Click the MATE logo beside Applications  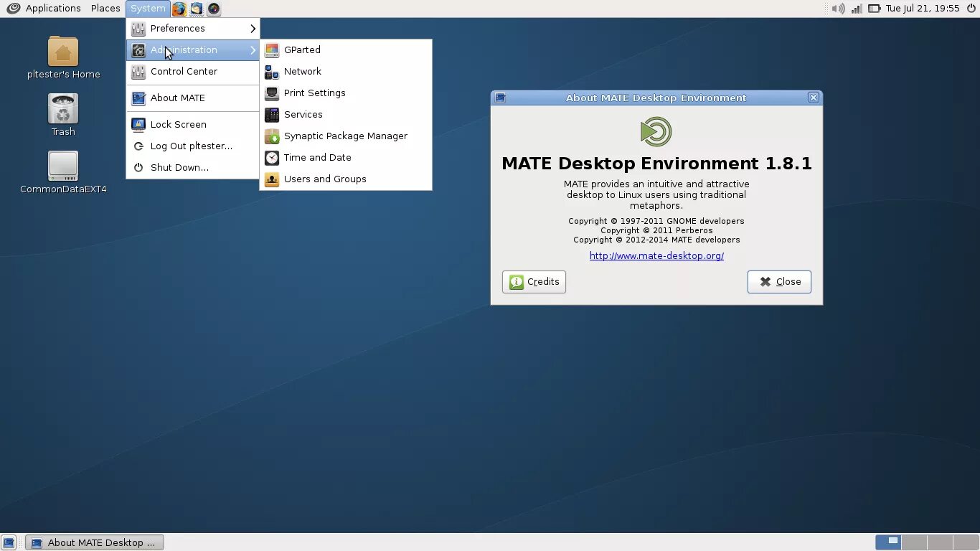click(x=13, y=9)
